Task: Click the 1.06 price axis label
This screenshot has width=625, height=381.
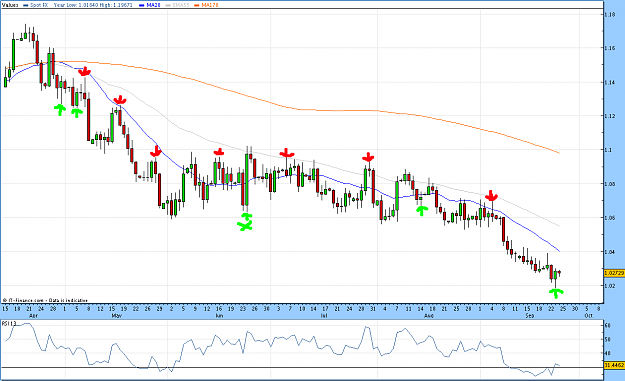Action: tap(610, 218)
